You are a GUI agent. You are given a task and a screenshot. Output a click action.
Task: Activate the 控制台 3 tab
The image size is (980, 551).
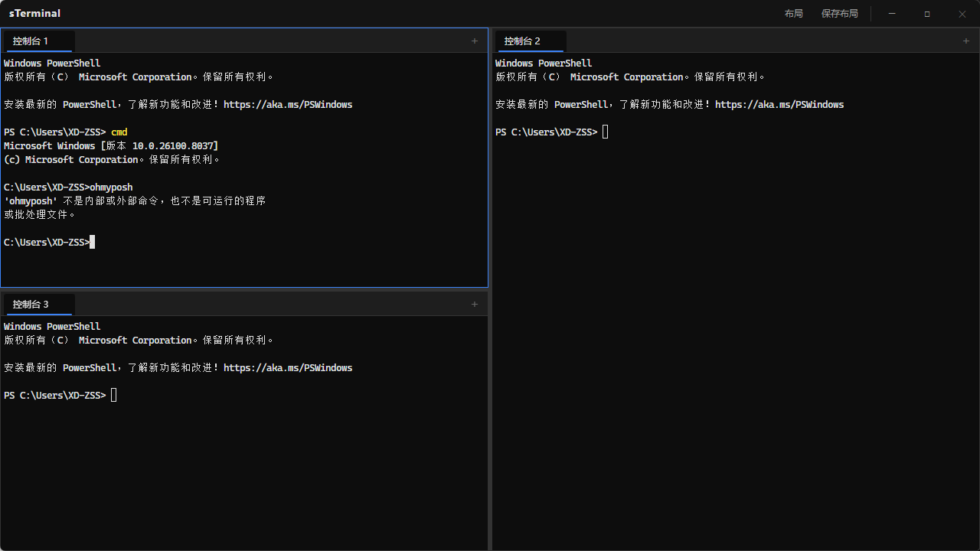coord(39,305)
